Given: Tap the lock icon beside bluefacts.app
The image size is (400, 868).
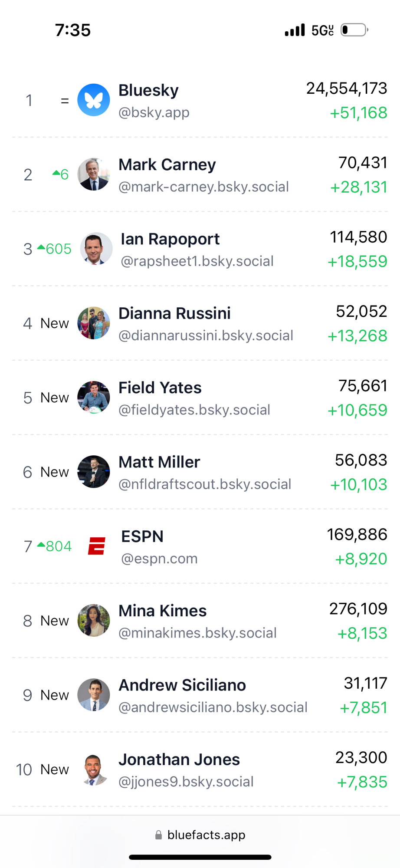Looking at the screenshot, I should click(159, 835).
